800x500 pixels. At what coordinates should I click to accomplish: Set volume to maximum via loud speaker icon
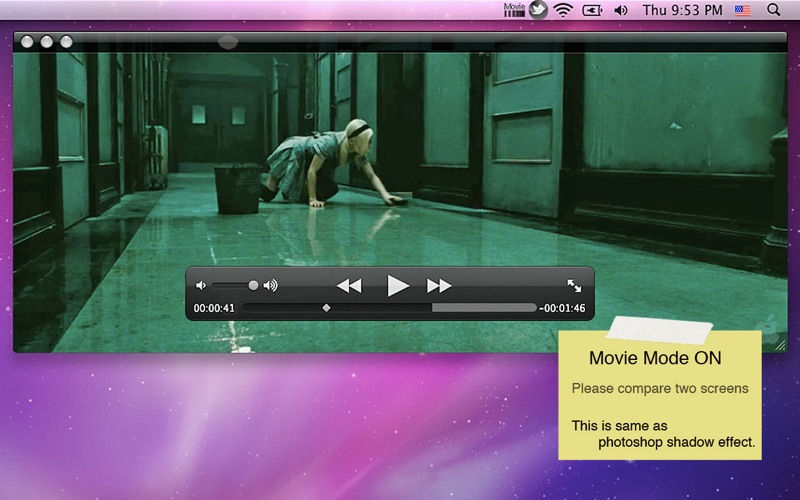point(271,285)
